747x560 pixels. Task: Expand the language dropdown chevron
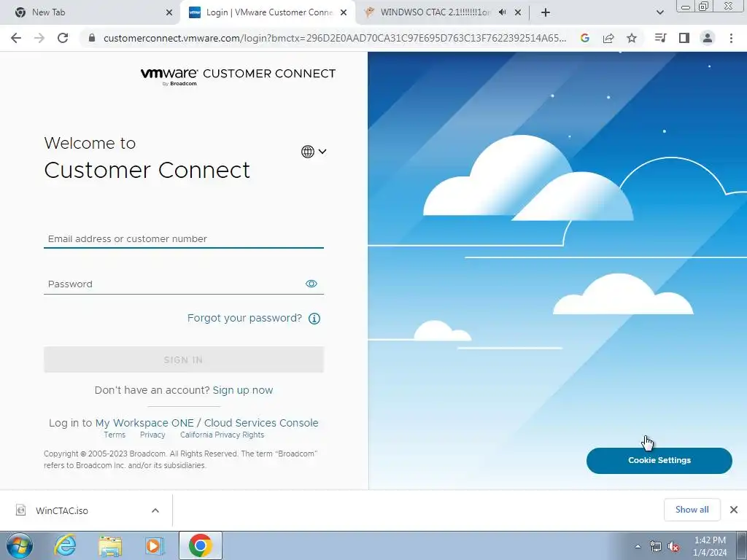click(x=322, y=152)
